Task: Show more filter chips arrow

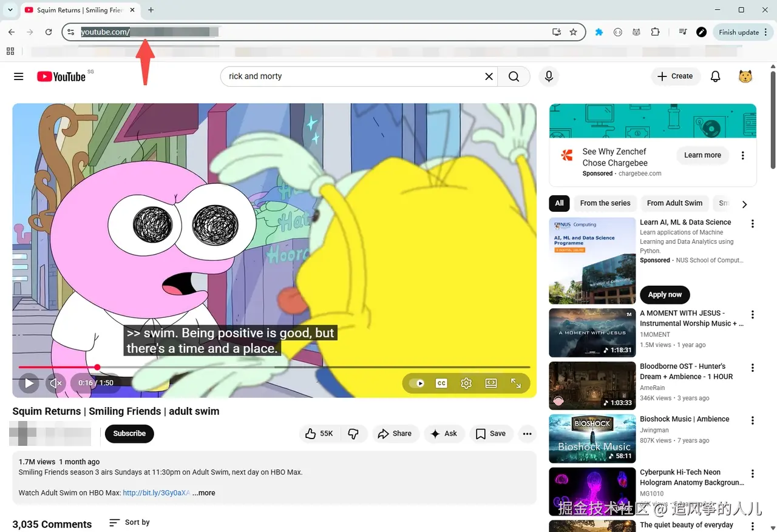Action: click(745, 204)
